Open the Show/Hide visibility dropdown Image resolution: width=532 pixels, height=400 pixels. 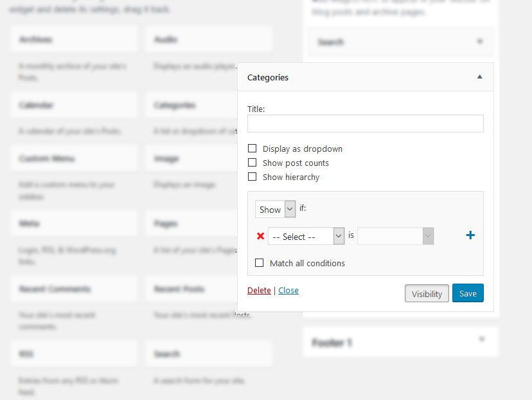pyautogui.click(x=276, y=209)
